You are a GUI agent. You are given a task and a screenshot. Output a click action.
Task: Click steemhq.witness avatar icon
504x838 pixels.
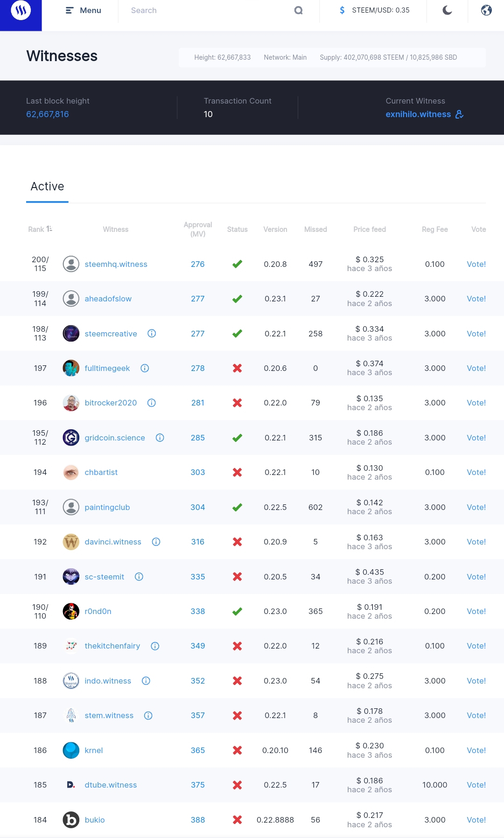71,264
